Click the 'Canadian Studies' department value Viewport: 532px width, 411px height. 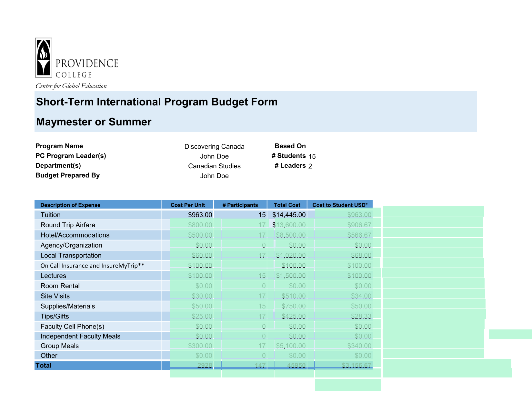(214, 166)
